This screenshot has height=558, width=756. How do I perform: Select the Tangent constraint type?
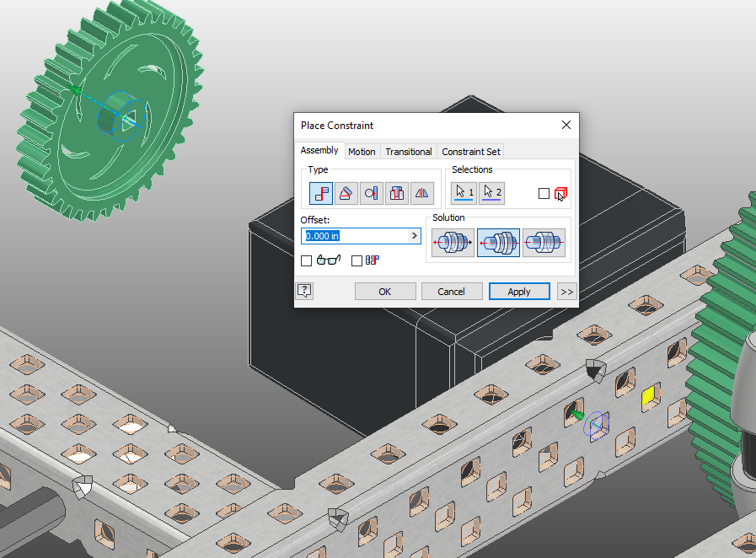[371, 193]
